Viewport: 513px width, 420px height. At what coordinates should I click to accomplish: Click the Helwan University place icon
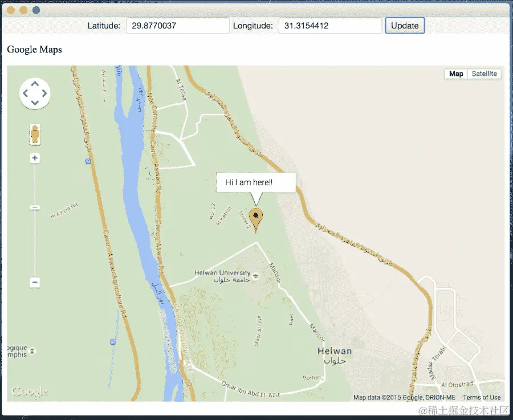coord(256,276)
